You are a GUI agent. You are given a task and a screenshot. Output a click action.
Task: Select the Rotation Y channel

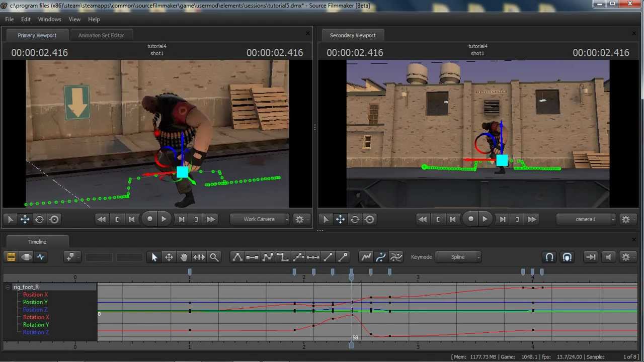click(x=36, y=325)
